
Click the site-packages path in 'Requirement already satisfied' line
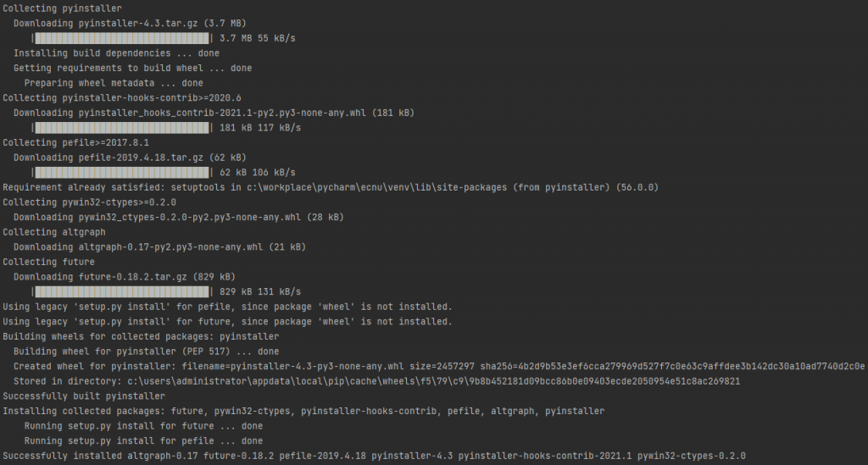pos(376,187)
